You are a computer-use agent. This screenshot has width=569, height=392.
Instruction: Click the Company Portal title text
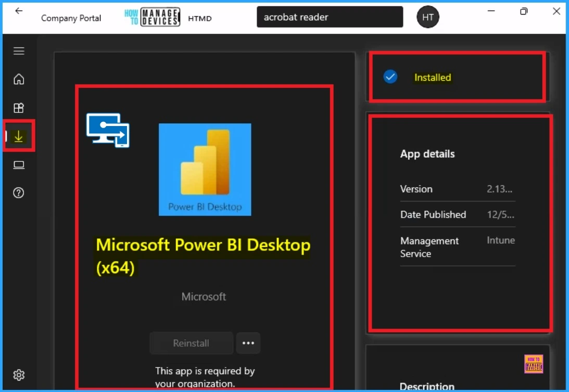71,18
